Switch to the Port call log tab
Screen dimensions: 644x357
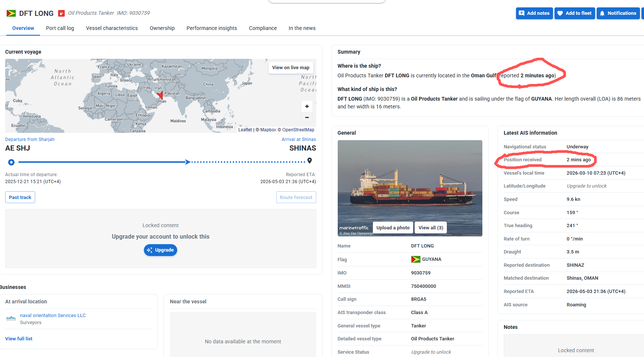pyautogui.click(x=60, y=28)
